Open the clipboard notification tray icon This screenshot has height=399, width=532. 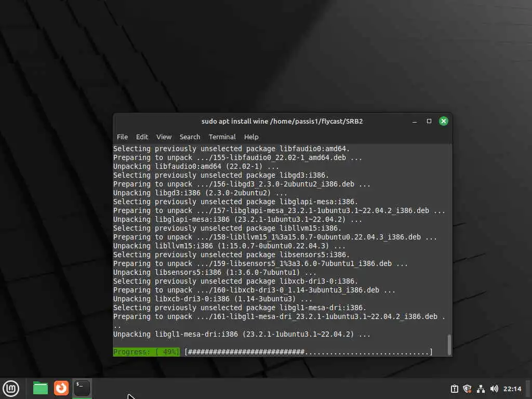(454, 389)
